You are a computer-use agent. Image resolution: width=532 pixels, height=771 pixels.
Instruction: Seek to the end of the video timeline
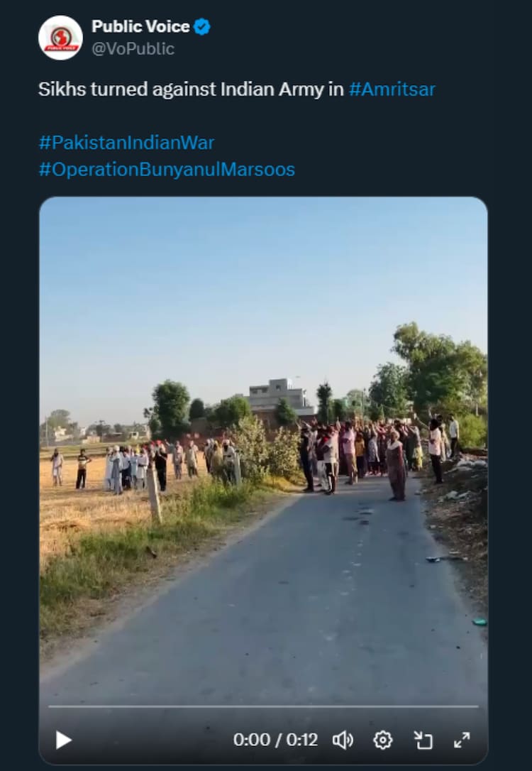tap(477, 706)
